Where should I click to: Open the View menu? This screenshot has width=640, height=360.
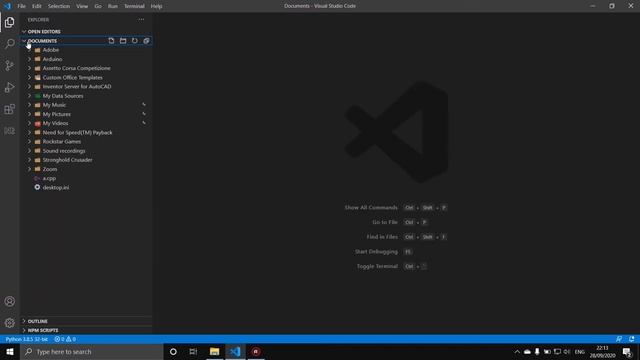pyautogui.click(x=82, y=6)
